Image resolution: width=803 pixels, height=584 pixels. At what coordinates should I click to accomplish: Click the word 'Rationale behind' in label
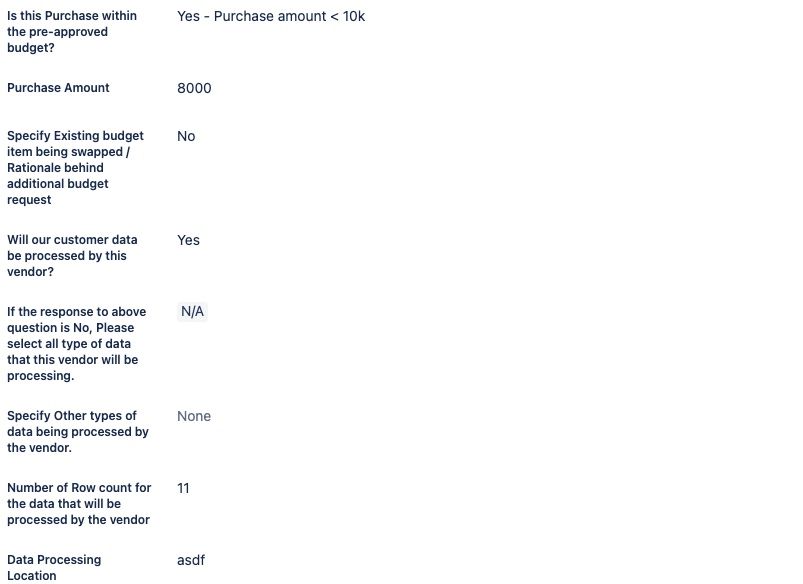(55, 168)
